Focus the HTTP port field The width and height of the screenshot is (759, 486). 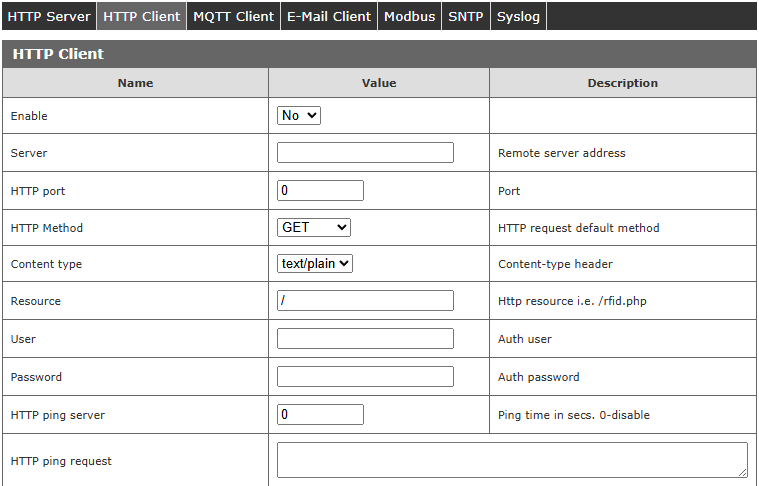pyautogui.click(x=320, y=191)
